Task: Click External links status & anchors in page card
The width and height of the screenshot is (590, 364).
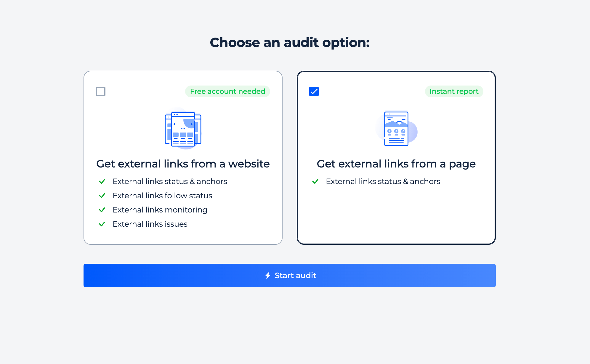Action: [x=383, y=181]
